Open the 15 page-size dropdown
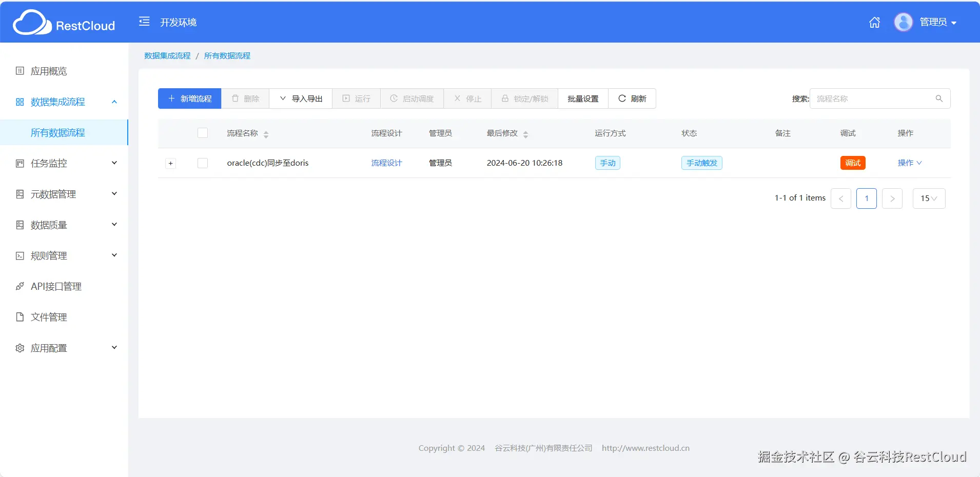The height and width of the screenshot is (477, 980). [929, 198]
